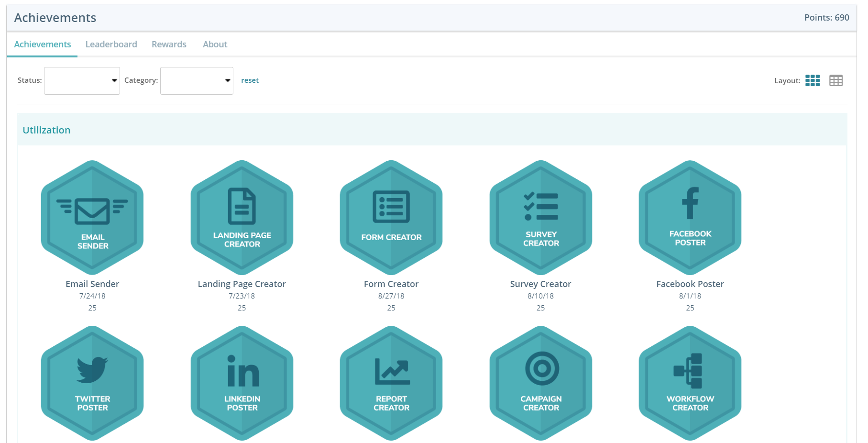Click the 25 points under Email Sender
The image size is (868, 443).
coord(92,308)
